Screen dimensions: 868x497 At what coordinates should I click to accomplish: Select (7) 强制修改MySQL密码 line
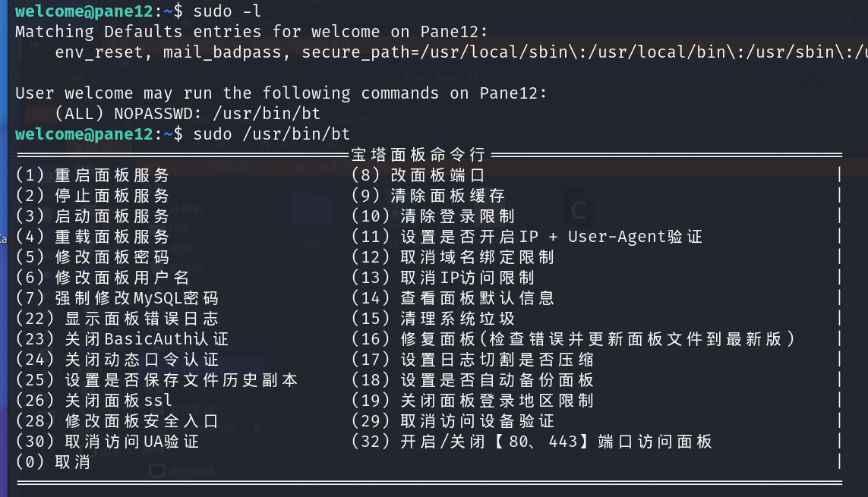(117, 298)
